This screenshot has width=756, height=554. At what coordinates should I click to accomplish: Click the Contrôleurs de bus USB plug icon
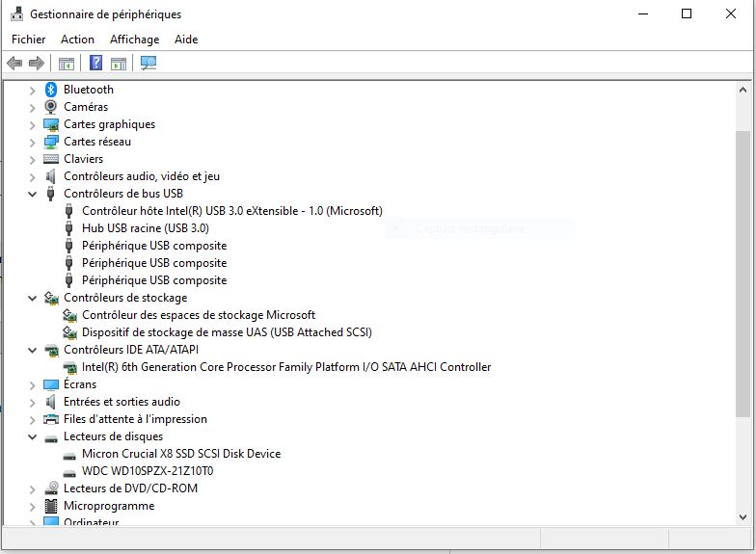tap(50, 194)
